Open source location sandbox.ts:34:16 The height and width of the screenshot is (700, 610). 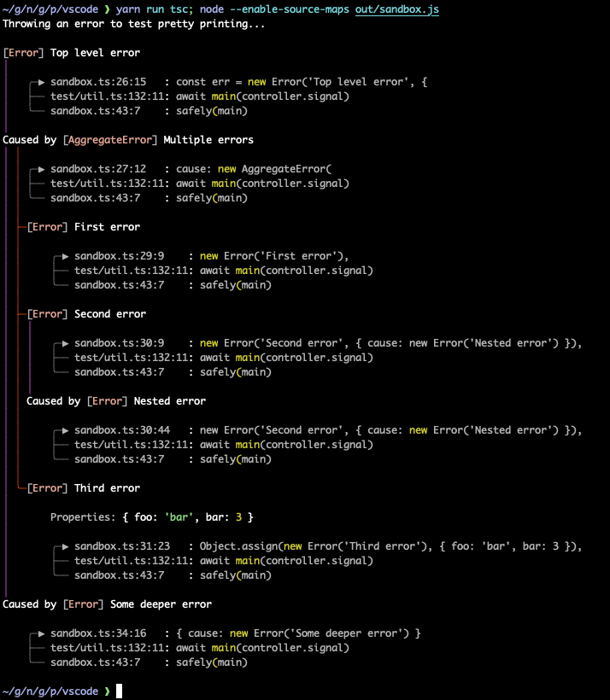pyautogui.click(x=98, y=633)
